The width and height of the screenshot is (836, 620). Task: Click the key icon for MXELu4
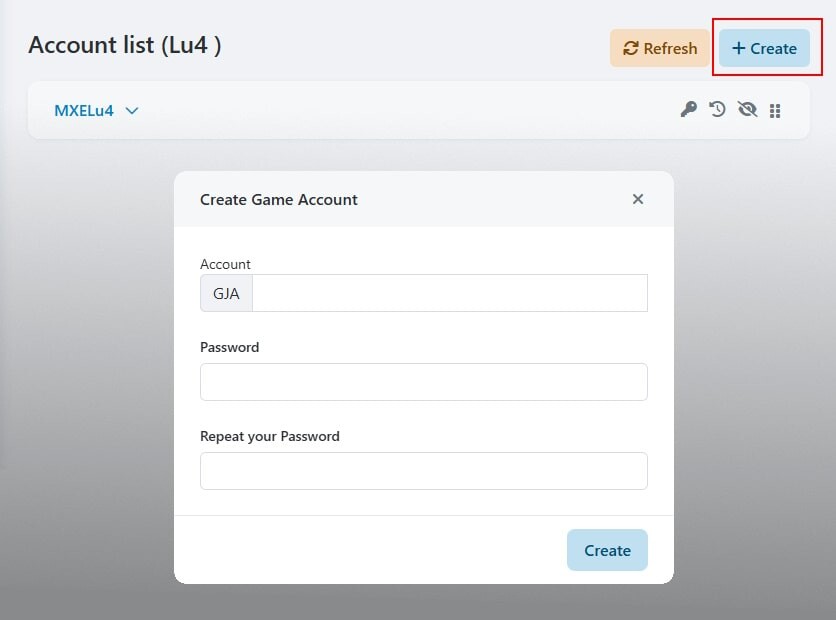[688, 110]
